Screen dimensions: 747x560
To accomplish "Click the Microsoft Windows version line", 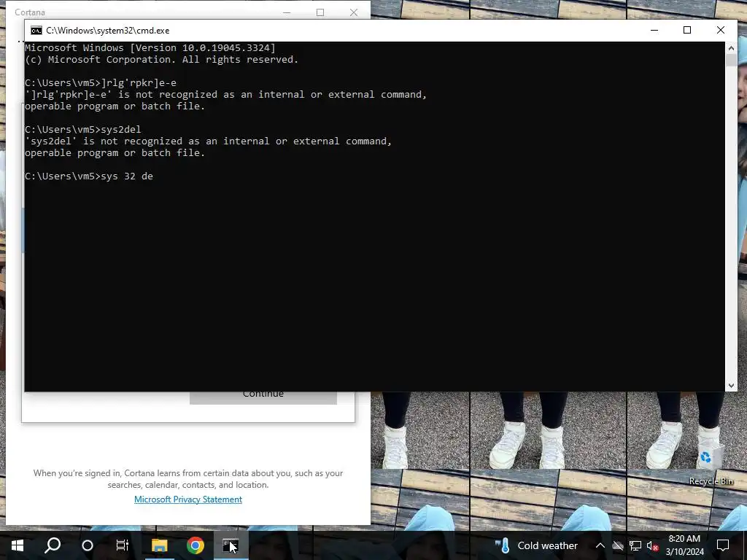I will coord(150,47).
